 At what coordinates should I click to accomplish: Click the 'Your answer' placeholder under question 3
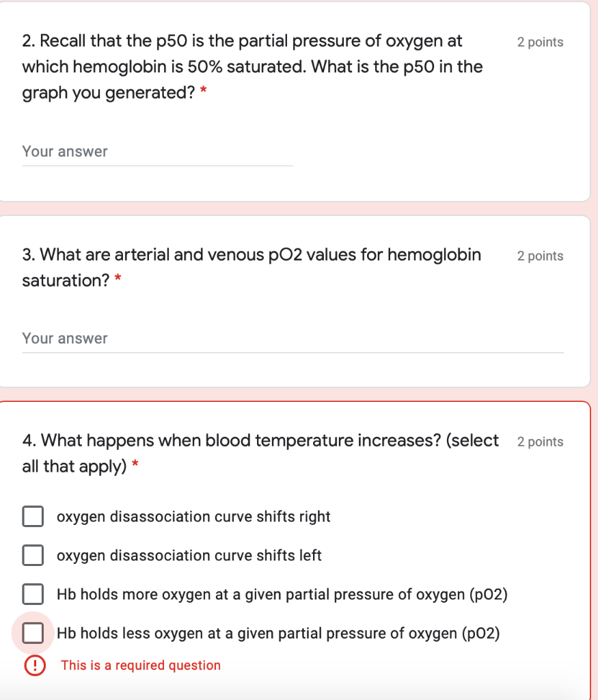[x=65, y=338]
